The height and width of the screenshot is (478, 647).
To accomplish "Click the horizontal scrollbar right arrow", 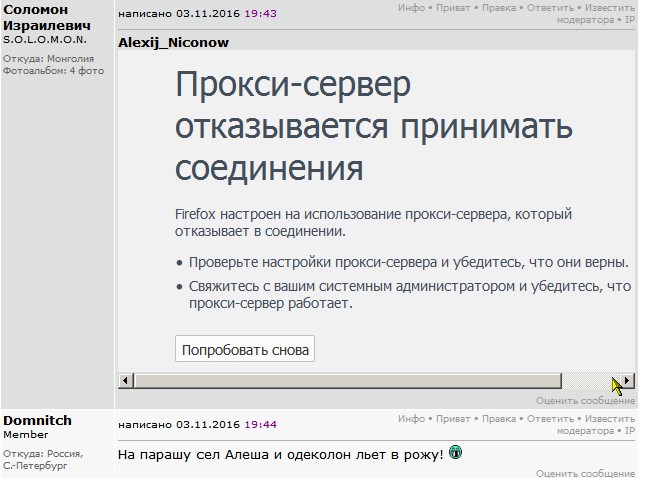I will point(627,380).
